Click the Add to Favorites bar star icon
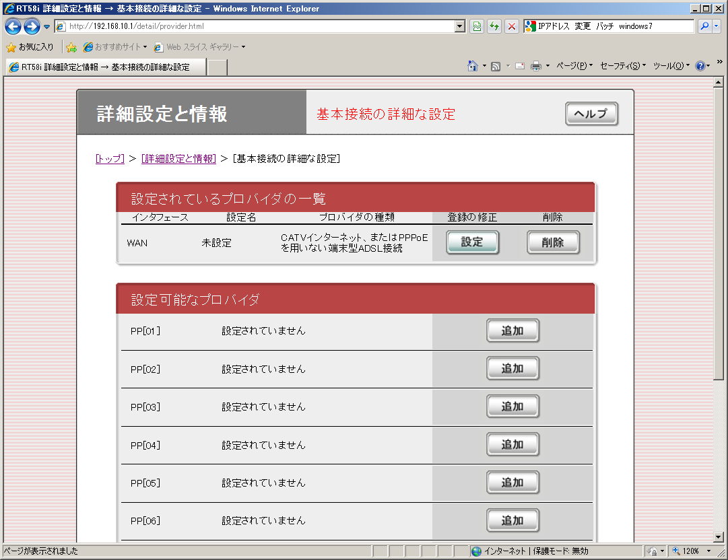This screenshot has width=728, height=560. pyautogui.click(x=71, y=47)
